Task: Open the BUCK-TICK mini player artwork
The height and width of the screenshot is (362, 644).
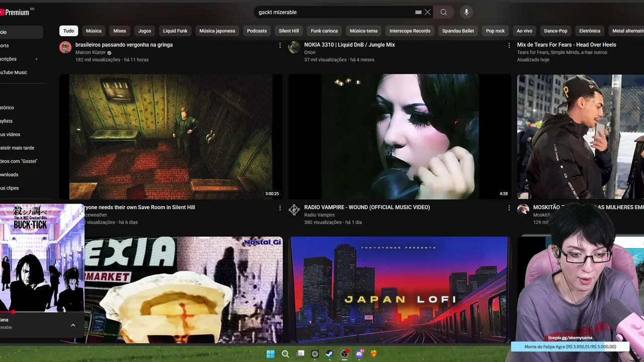Action: [x=42, y=257]
